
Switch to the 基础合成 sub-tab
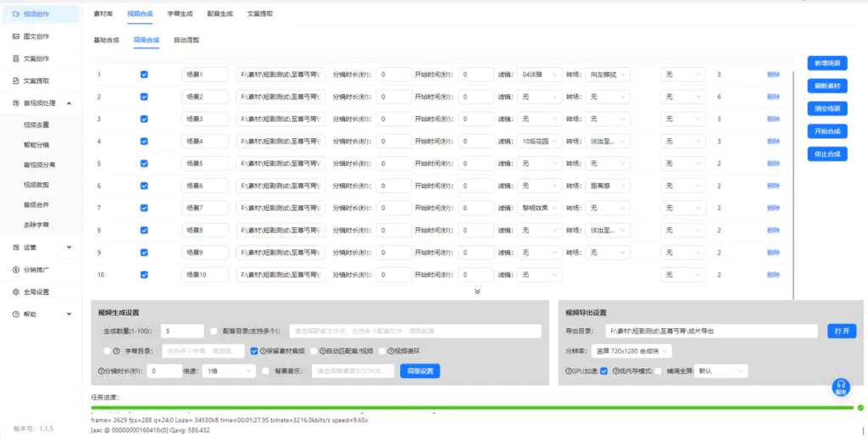[106, 40]
